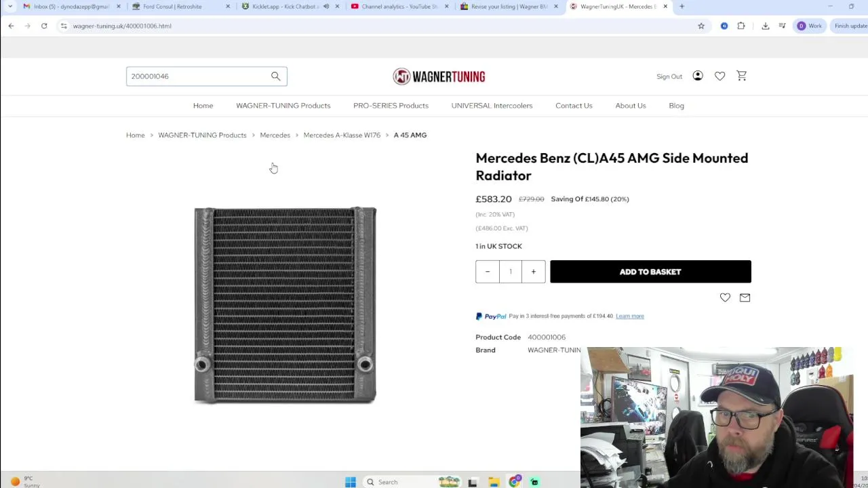868x488 pixels.
Task: Click the £583.20 price
Action: tap(494, 199)
